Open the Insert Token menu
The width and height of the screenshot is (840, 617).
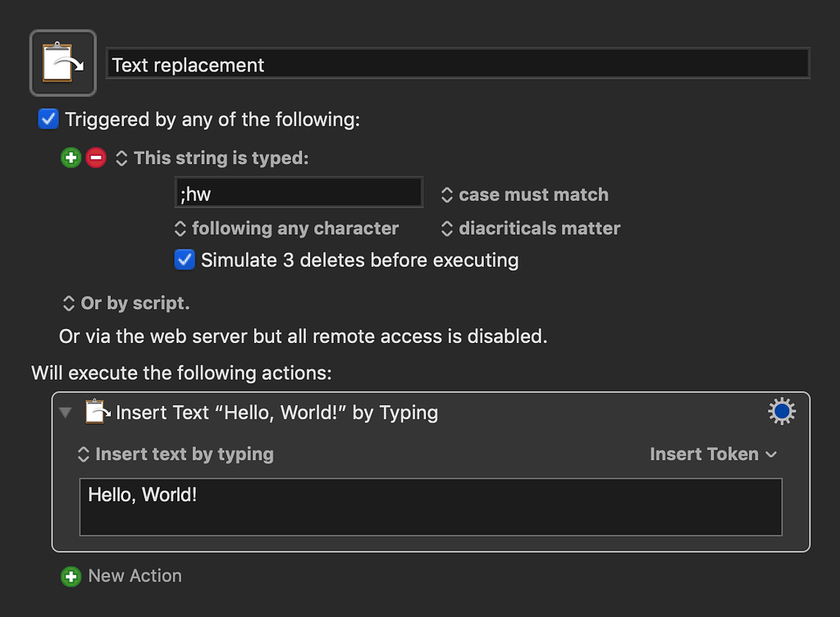point(712,454)
